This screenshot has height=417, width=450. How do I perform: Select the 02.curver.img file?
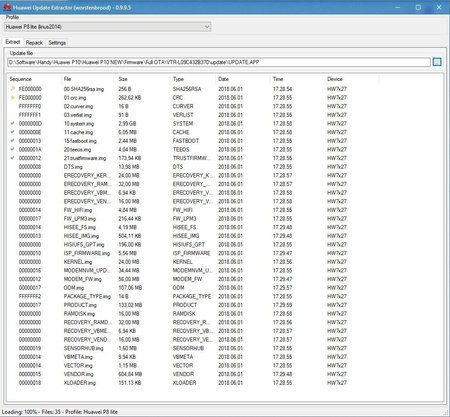tap(78, 106)
